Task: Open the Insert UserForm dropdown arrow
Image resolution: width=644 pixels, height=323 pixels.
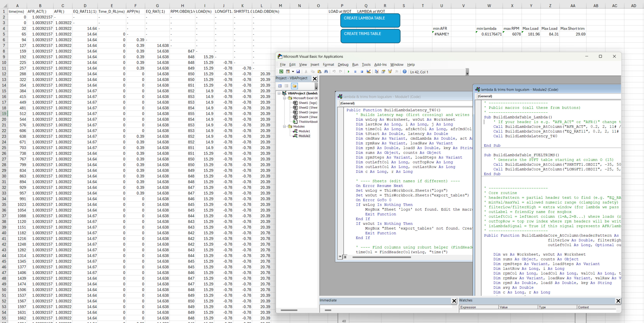Action: pyautogui.click(x=293, y=72)
